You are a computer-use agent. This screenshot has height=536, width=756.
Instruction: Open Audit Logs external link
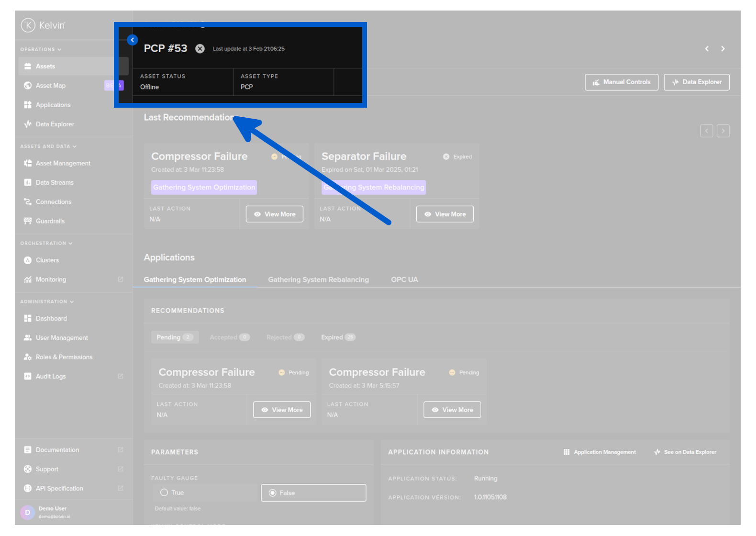pyautogui.click(x=50, y=376)
